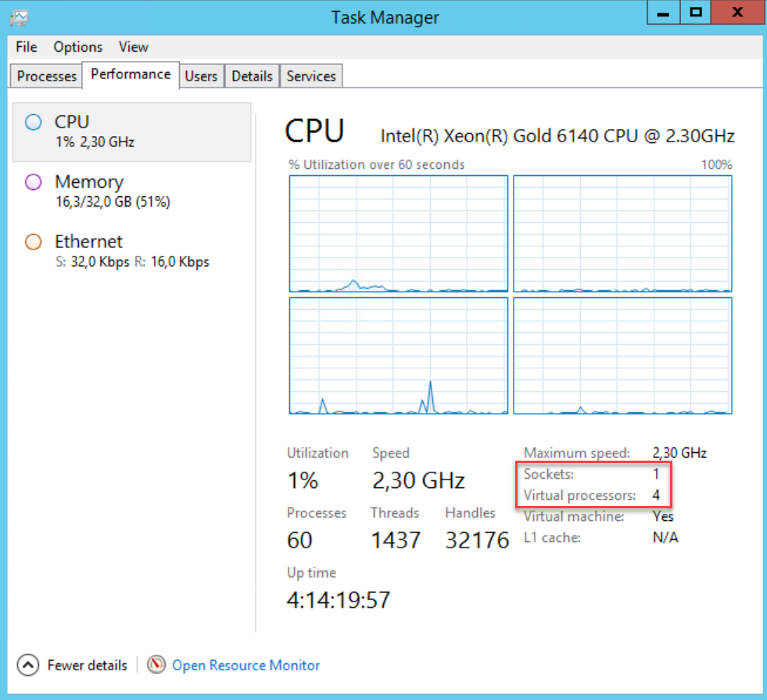Open Resource Monitor link
This screenshot has width=767, height=700.
[246, 665]
